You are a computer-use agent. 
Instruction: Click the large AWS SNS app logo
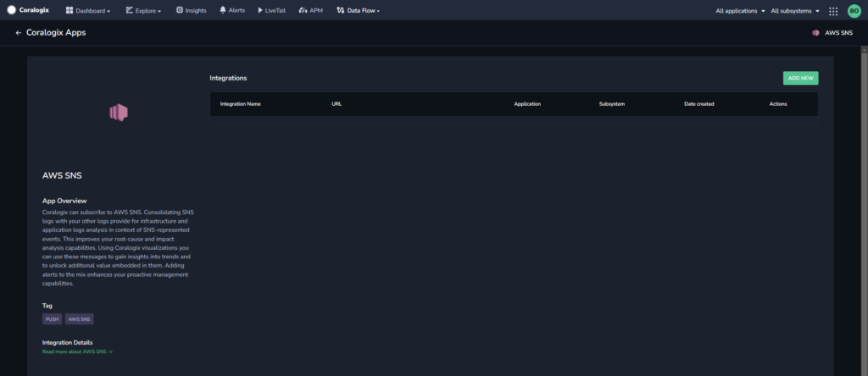click(x=119, y=113)
